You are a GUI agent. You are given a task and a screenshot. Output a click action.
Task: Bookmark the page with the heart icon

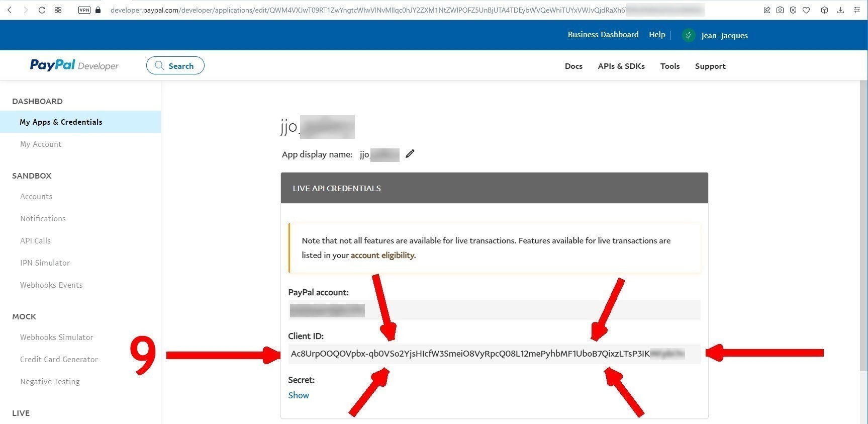[x=806, y=10]
